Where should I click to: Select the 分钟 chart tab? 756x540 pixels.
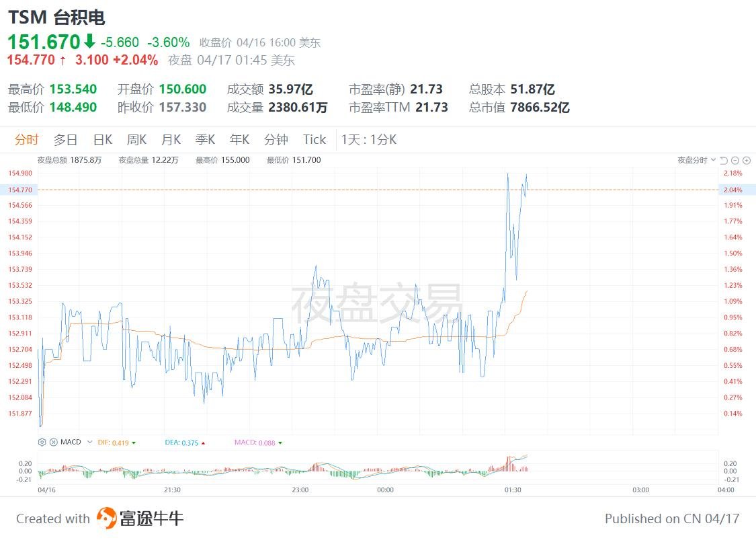(276, 140)
